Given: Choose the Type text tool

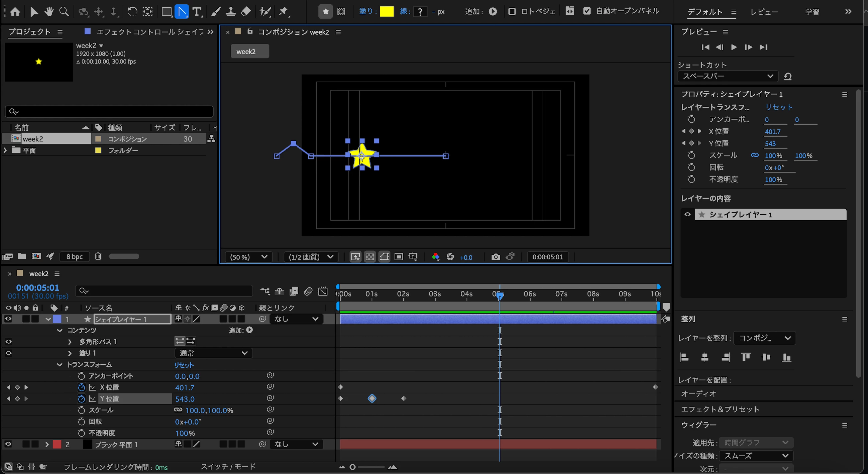Looking at the screenshot, I should pyautogui.click(x=197, y=12).
